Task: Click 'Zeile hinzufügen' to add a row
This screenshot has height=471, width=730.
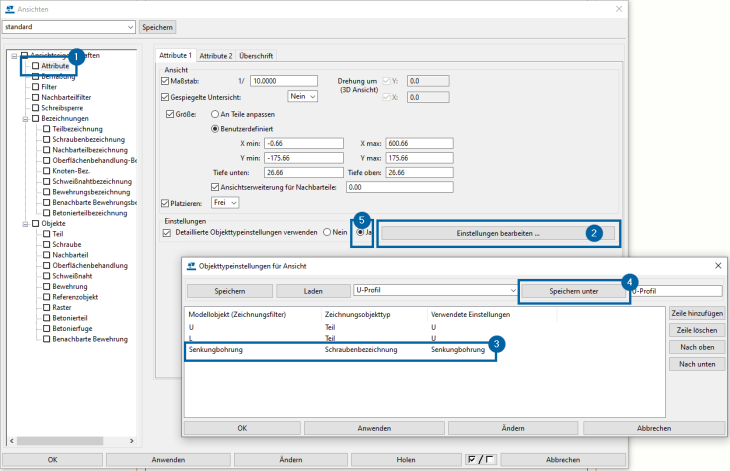Action: click(696, 313)
